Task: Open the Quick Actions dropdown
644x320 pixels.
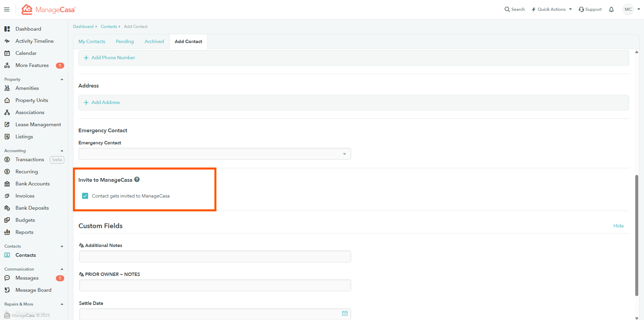Action: click(552, 9)
